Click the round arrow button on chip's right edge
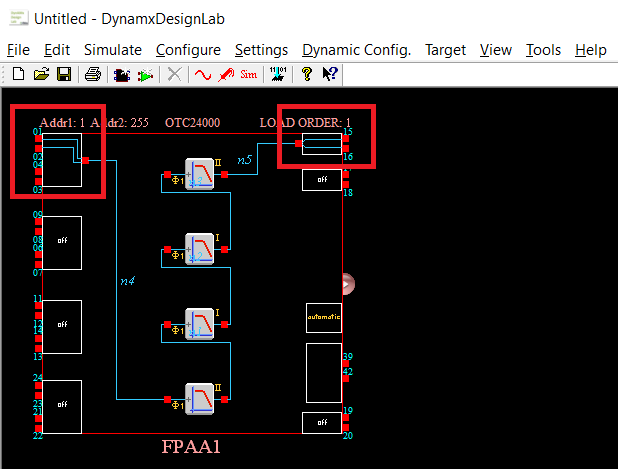Viewport: 618px width, 469px height. pos(348,284)
